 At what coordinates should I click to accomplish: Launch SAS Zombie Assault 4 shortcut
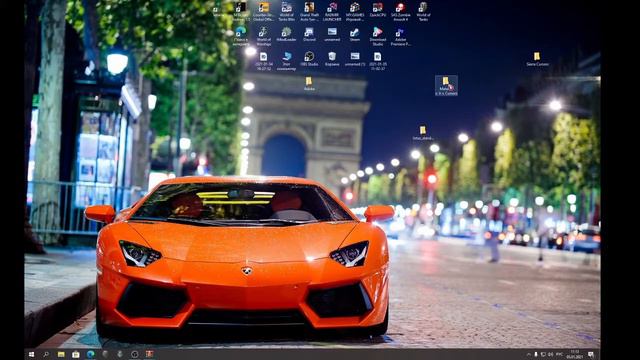click(x=400, y=11)
